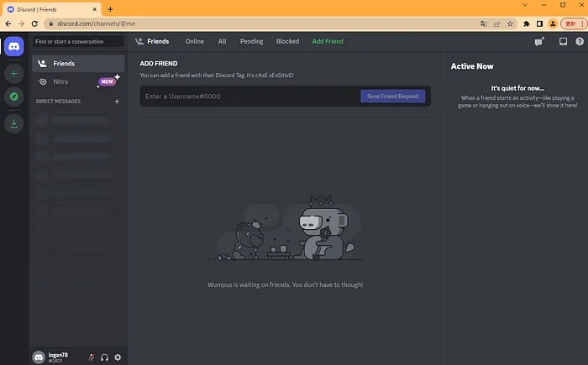This screenshot has width=588, height=365.
Task: Toggle the headphones deafen icon
Action: pyautogui.click(x=105, y=357)
